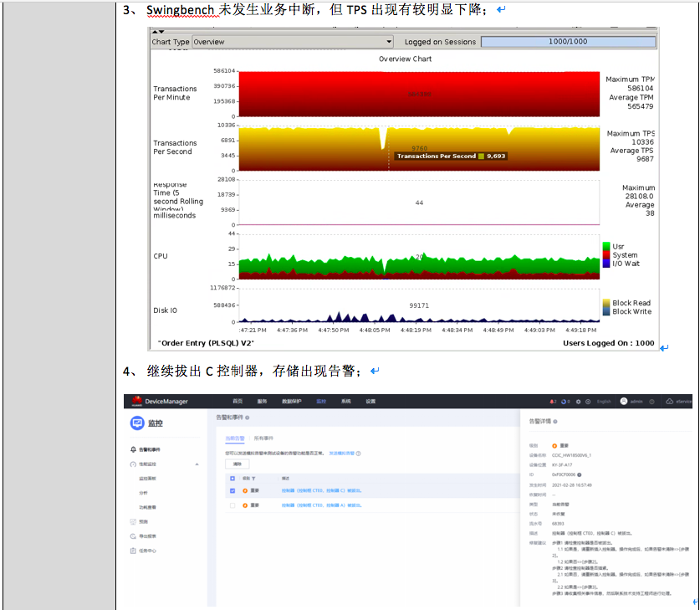700x610 pixels.
Task: Open the 首页 menu in DeviceManager
Action: click(238, 402)
